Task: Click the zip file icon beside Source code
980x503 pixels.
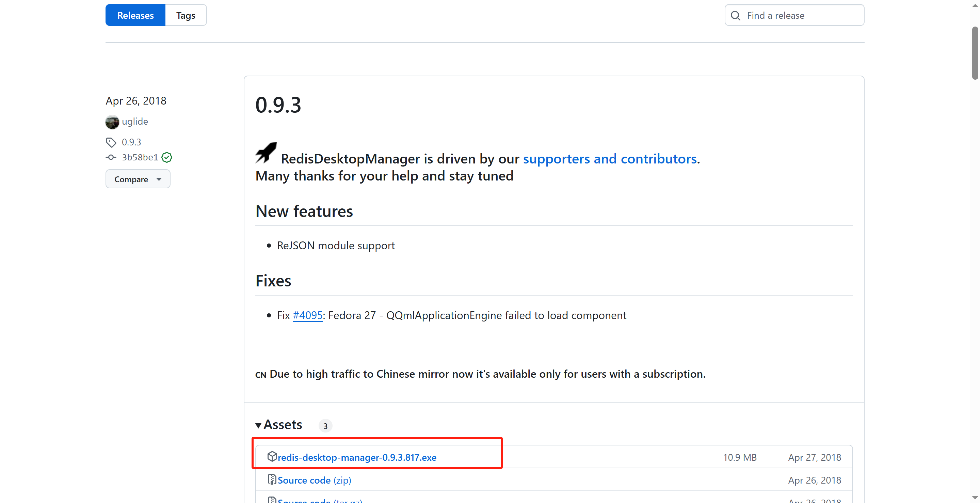Action: click(272, 480)
